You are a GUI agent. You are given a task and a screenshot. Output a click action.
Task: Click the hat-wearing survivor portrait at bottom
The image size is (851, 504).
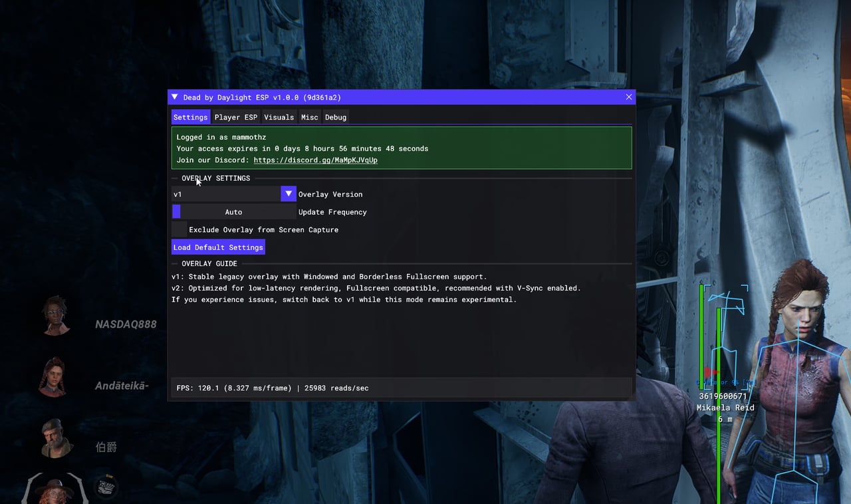point(55,489)
